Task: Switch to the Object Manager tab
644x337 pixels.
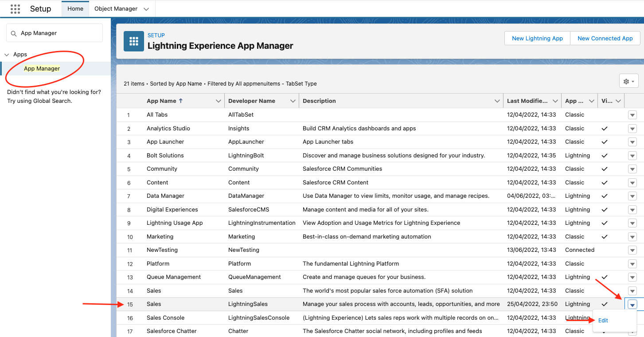Action: pyautogui.click(x=116, y=9)
